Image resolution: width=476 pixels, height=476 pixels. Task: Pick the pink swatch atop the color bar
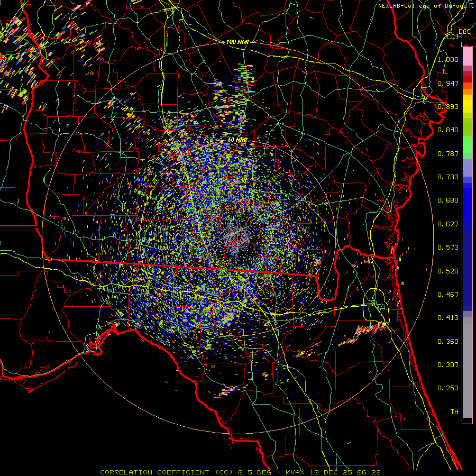467,56
